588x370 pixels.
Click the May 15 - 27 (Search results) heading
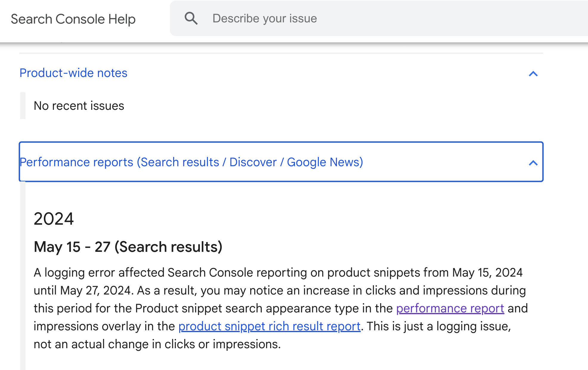128,246
